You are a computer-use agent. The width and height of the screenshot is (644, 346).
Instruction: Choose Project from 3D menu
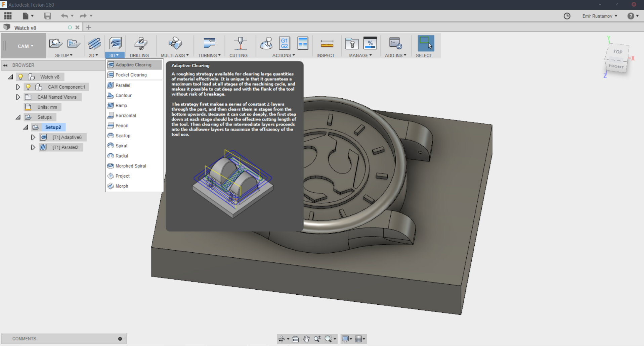[134, 176]
